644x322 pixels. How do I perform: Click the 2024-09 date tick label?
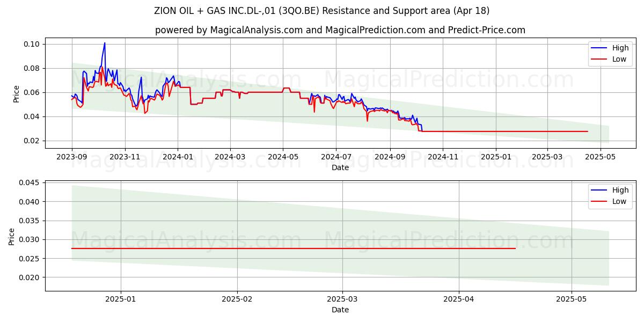tap(390, 156)
